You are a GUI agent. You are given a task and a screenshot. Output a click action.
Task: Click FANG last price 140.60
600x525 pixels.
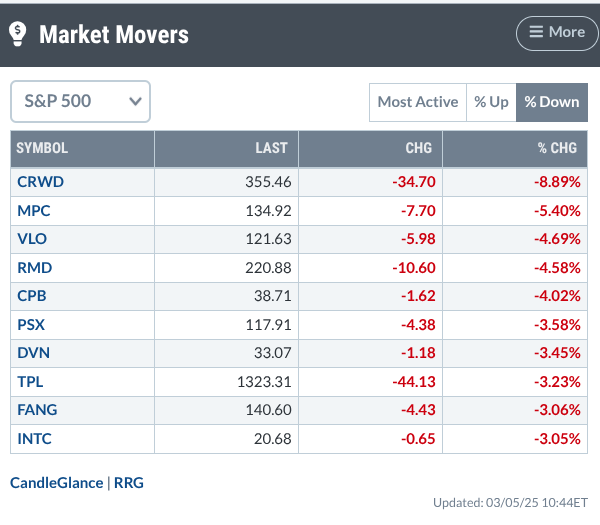point(268,410)
